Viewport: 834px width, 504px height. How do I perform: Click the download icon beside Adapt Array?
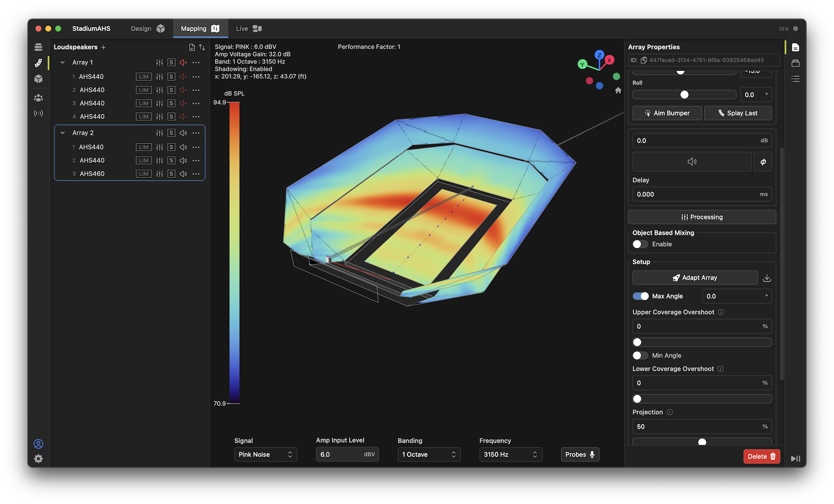point(767,278)
